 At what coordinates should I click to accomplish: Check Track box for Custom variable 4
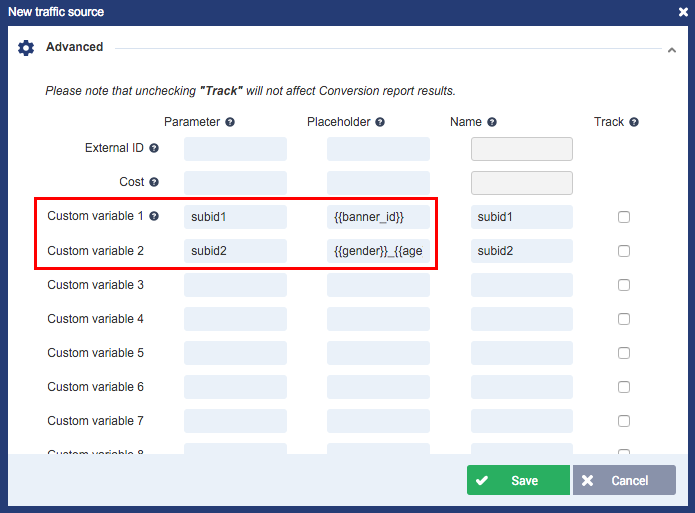tap(624, 319)
